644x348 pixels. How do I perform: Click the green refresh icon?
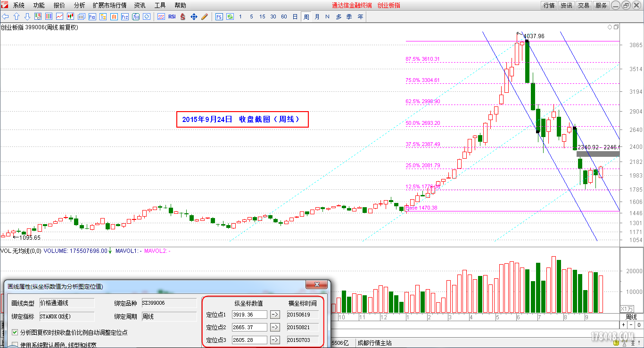click(x=230, y=16)
